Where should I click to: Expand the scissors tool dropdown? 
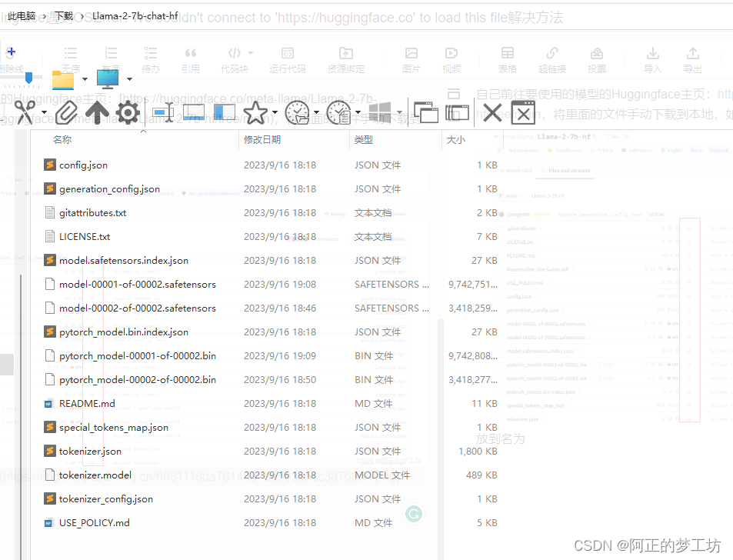click(44, 112)
